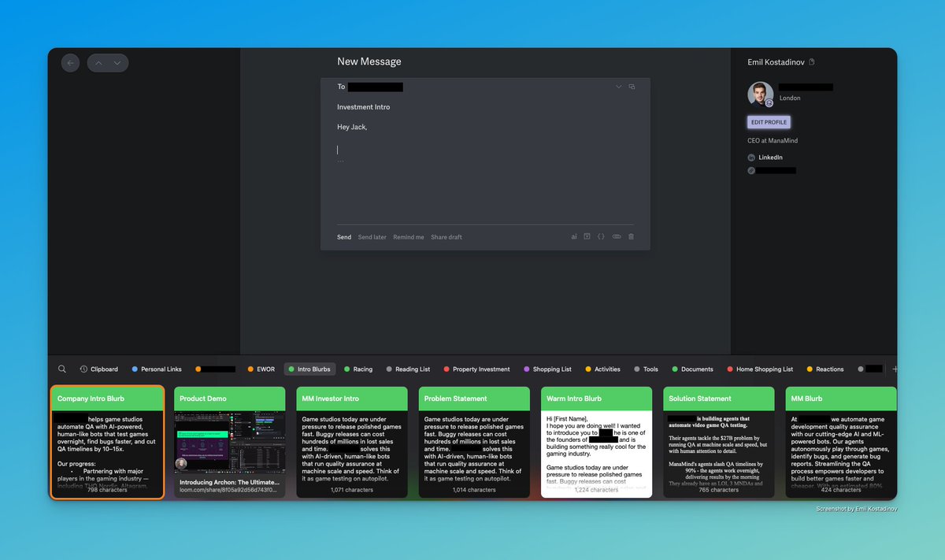
Task: Open the Clipboard tab
Action: 98,369
